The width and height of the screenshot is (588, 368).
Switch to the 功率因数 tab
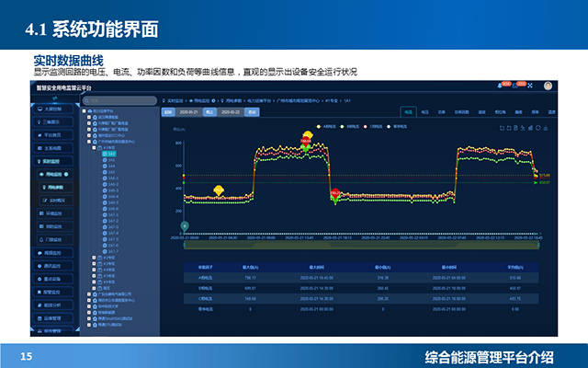tap(461, 112)
